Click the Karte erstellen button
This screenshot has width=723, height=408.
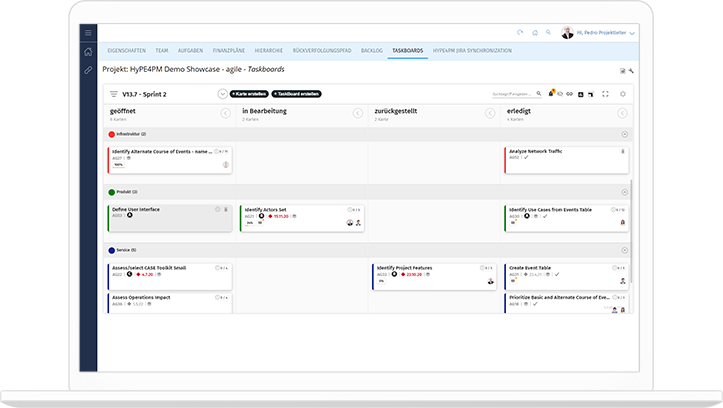coord(247,94)
